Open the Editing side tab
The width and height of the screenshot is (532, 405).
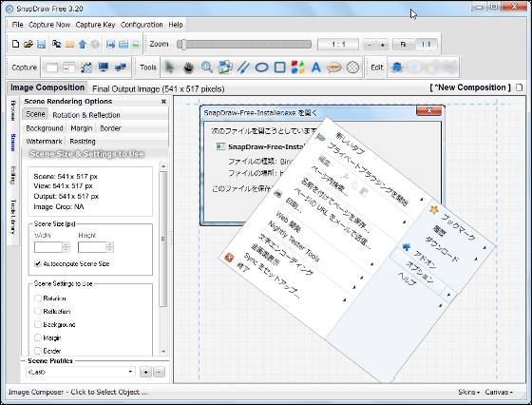[13, 175]
